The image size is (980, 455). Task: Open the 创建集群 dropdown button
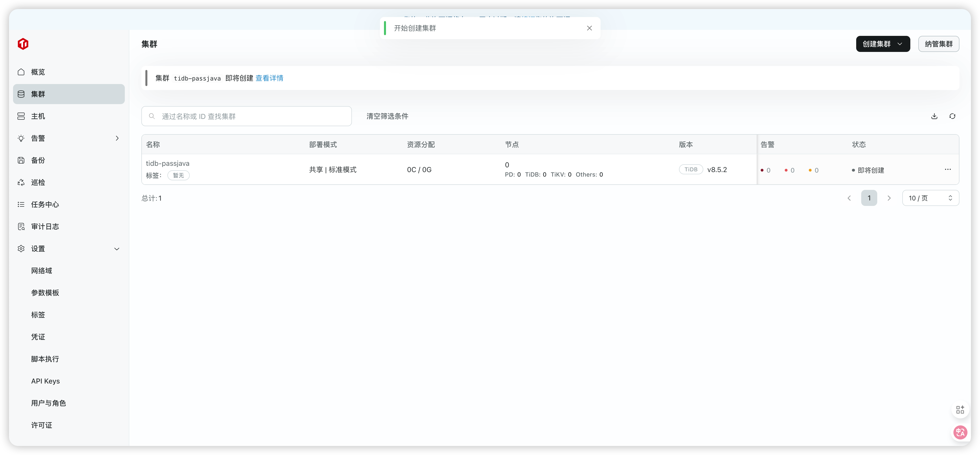click(883, 44)
